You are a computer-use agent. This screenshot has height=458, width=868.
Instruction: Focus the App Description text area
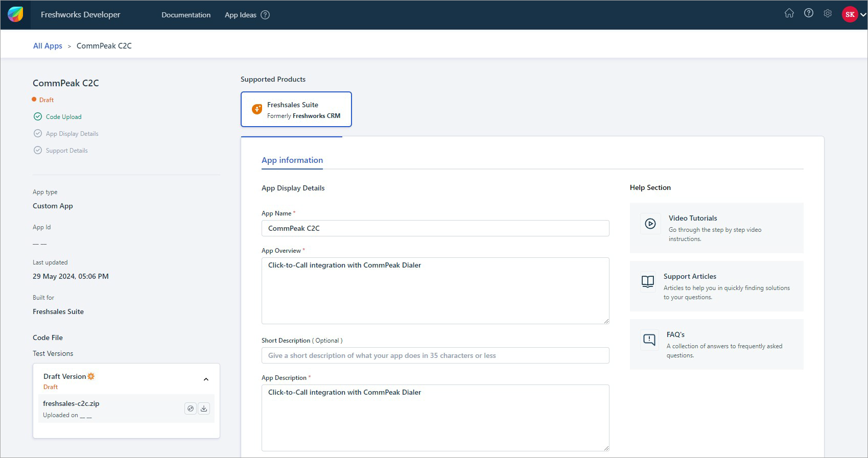tap(435, 418)
